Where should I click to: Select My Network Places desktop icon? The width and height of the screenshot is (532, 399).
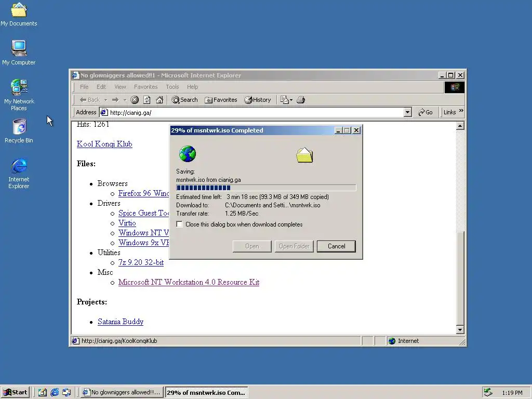click(x=19, y=95)
